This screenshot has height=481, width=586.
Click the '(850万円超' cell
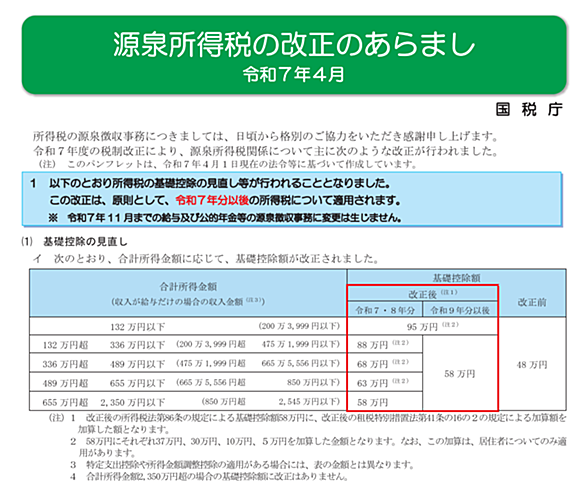(223, 402)
